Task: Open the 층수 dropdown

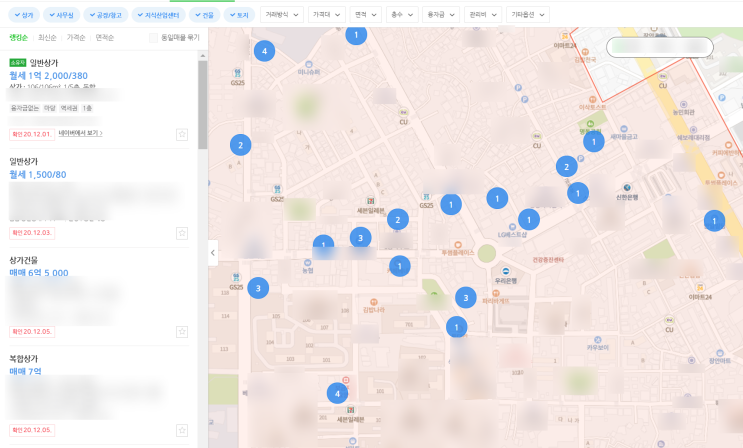Action: [402, 15]
